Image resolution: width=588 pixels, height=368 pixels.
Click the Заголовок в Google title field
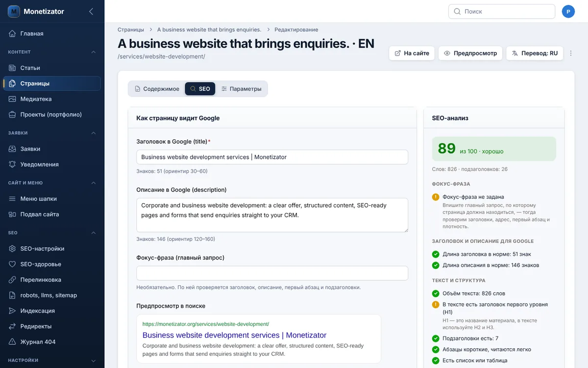272,157
